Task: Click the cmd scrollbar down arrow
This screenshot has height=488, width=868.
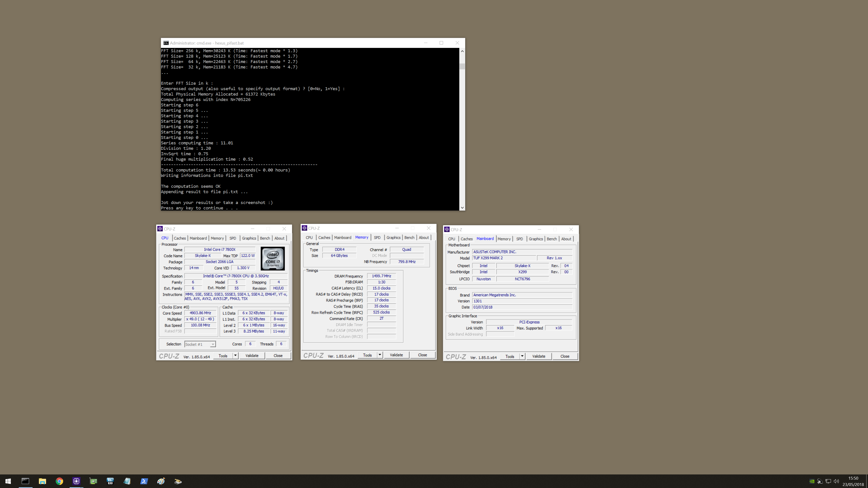Action: (x=462, y=208)
